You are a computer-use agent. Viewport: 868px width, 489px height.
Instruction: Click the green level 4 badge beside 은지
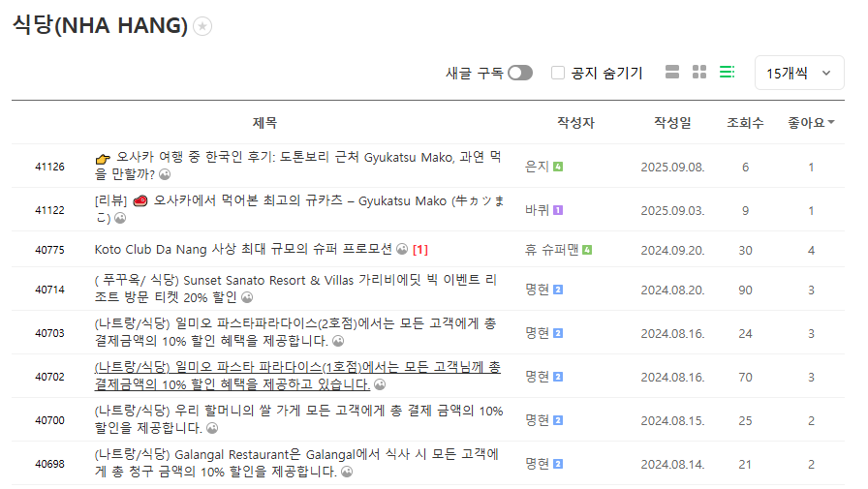(x=558, y=167)
